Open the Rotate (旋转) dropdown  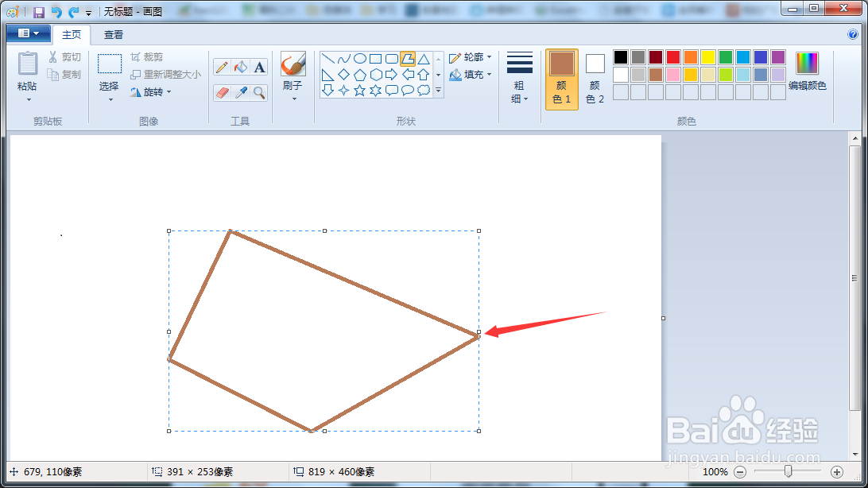(150, 92)
